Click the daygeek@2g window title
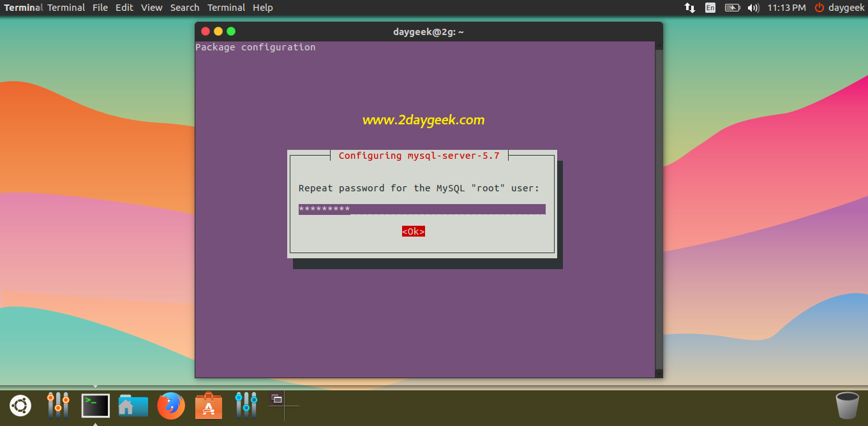 429,32
